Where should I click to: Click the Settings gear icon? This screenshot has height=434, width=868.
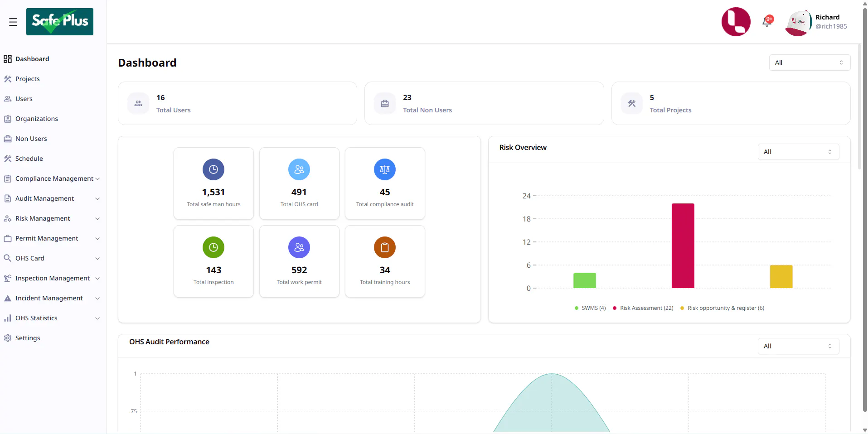(8, 338)
